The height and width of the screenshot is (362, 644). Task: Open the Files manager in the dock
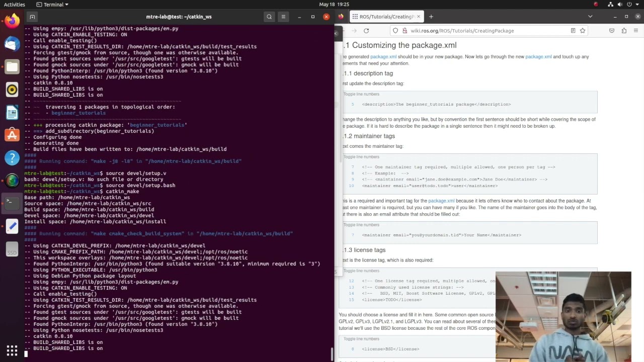coord(12,67)
